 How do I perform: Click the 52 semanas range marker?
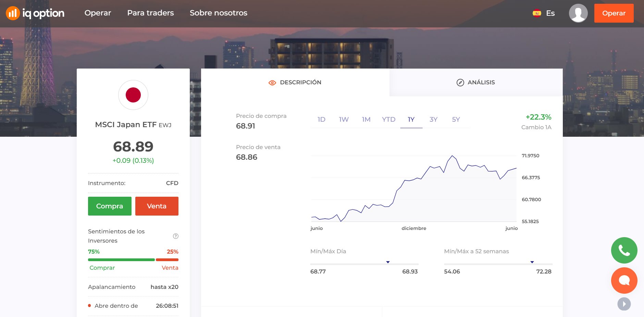(532, 262)
